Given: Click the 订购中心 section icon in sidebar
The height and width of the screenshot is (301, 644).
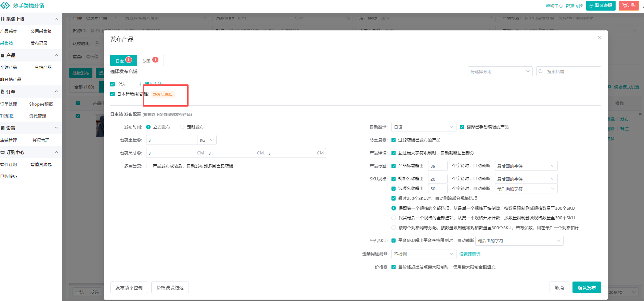Looking at the screenshot, I should [x=3, y=152].
